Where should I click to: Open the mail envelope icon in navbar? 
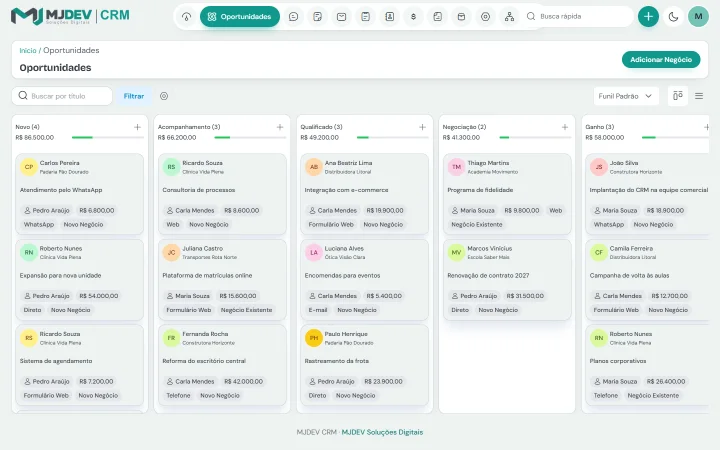[342, 17]
